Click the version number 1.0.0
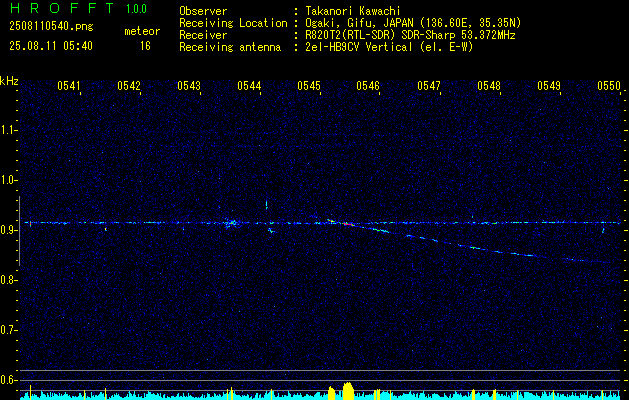 point(136,8)
